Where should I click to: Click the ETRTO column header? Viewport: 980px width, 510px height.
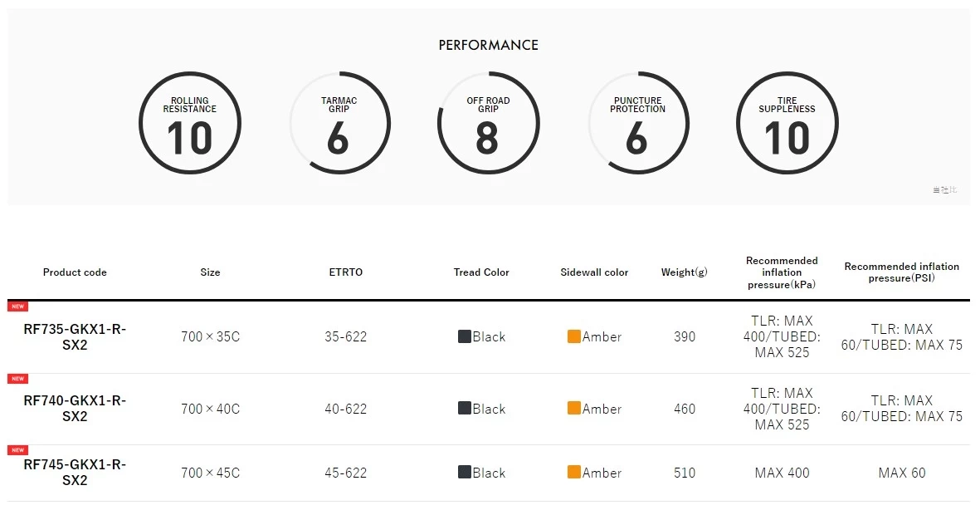coord(346,272)
